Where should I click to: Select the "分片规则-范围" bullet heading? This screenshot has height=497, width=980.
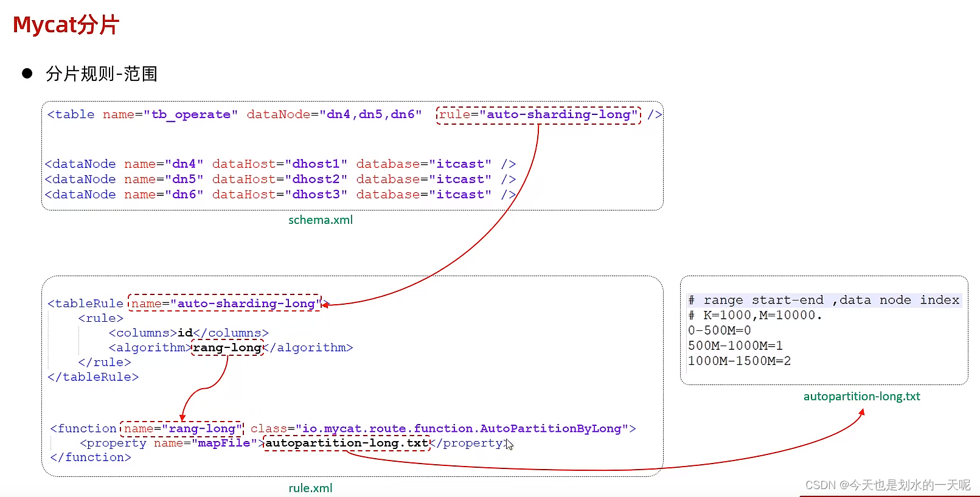tap(102, 74)
